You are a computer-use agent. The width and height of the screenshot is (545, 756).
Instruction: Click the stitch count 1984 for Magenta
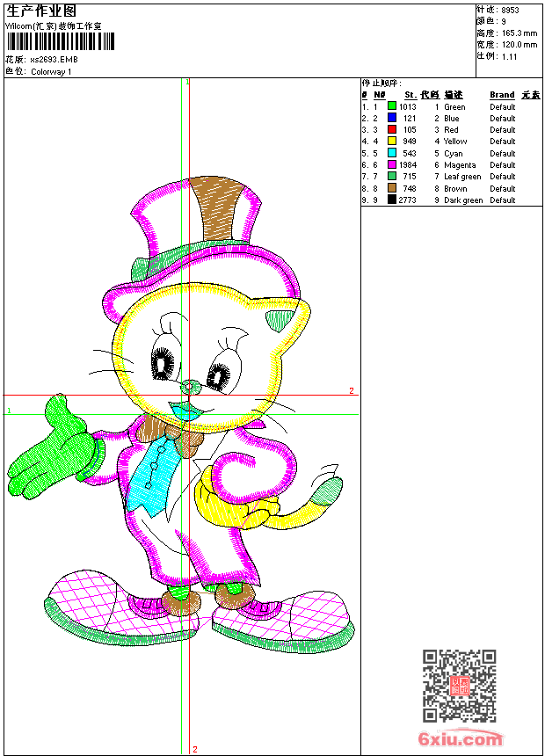click(x=408, y=165)
